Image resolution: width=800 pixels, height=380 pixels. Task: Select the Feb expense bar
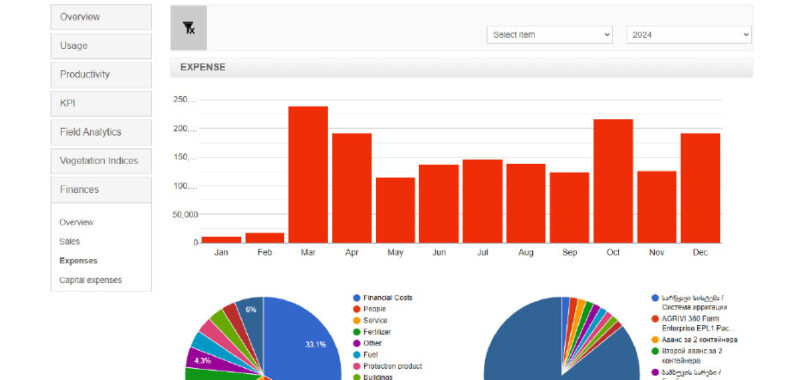pyautogui.click(x=265, y=238)
